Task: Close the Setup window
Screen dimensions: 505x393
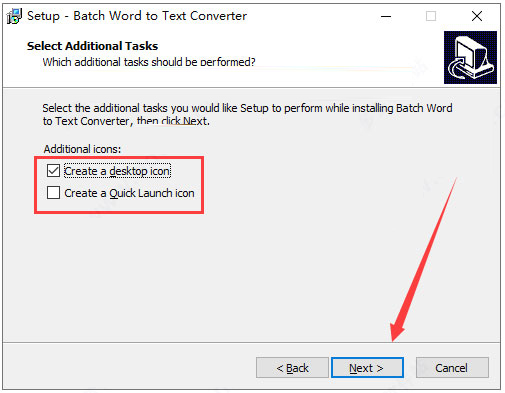Action: click(x=477, y=16)
